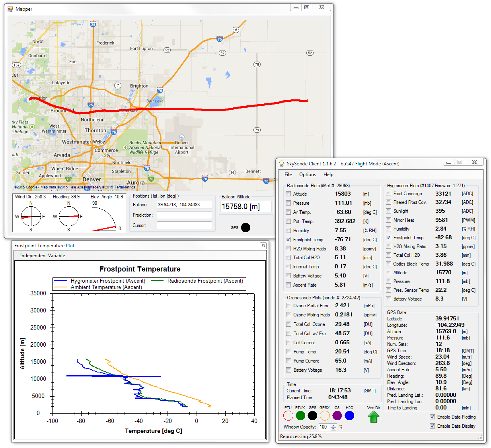Click the Wind Dir compass dial
The width and height of the screenshot is (491, 448).
31,216
